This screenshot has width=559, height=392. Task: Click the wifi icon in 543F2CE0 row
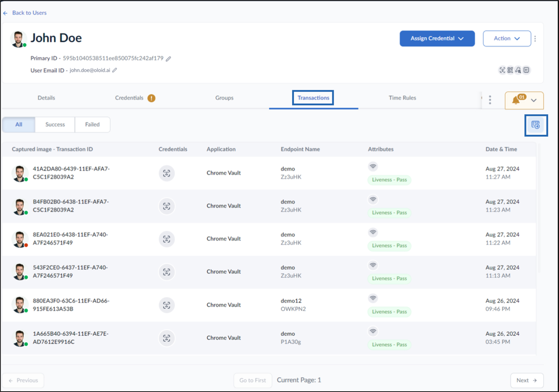tap(373, 265)
